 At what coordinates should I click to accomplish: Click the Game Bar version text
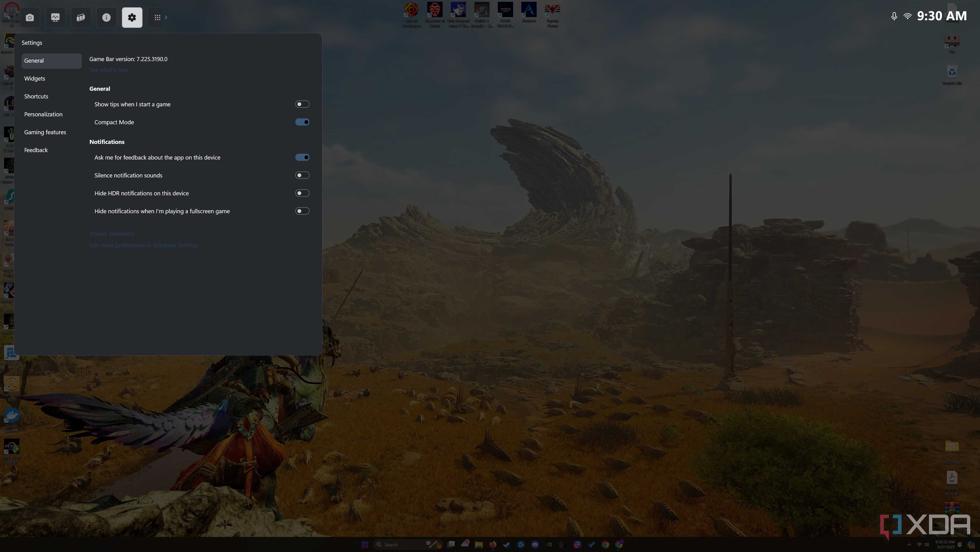(128, 59)
